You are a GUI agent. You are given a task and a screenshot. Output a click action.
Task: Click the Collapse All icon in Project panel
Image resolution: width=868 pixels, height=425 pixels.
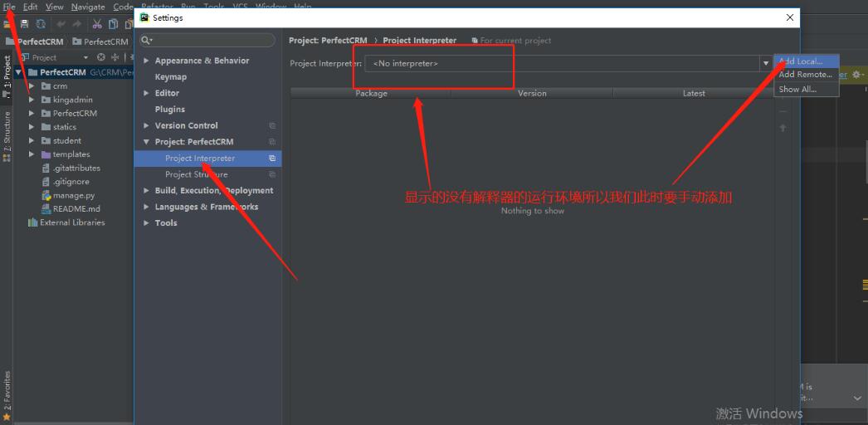[115, 57]
